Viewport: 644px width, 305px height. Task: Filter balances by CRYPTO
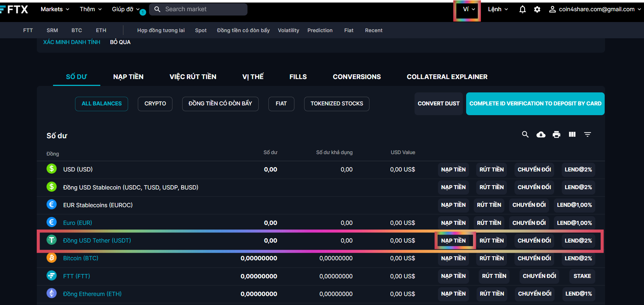click(x=155, y=104)
